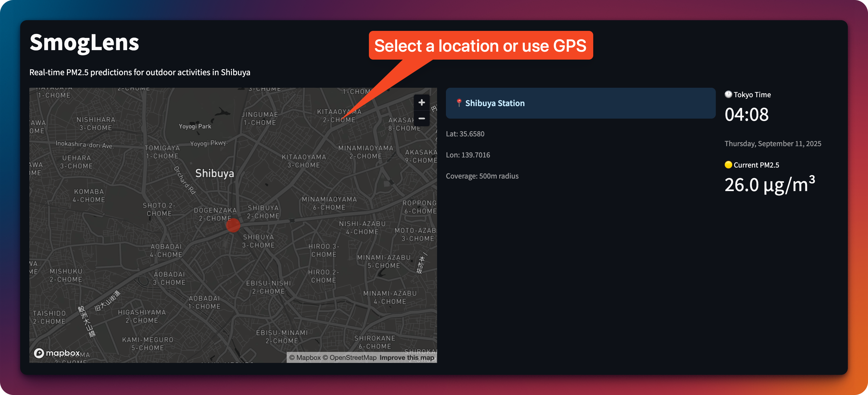This screenshot has width=868, height=395.
Task: Click the red Shibuya Station map marker
Action: pos(233,225)
